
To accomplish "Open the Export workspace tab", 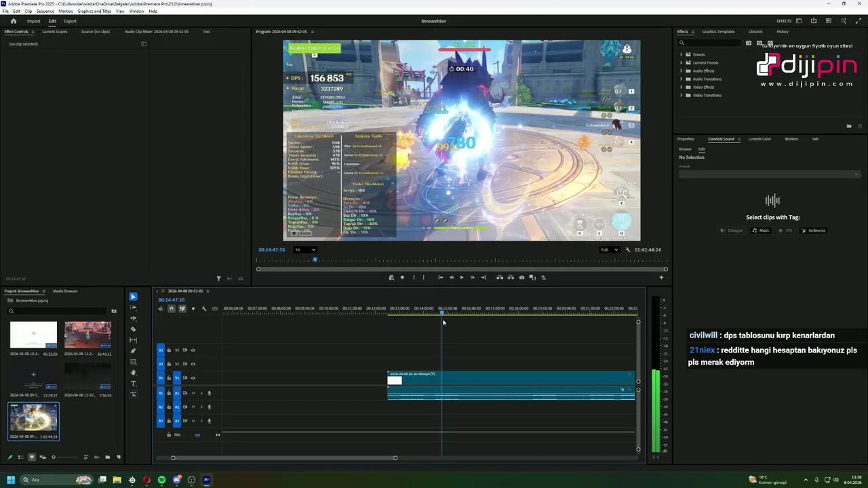I will tap(70, 21).
